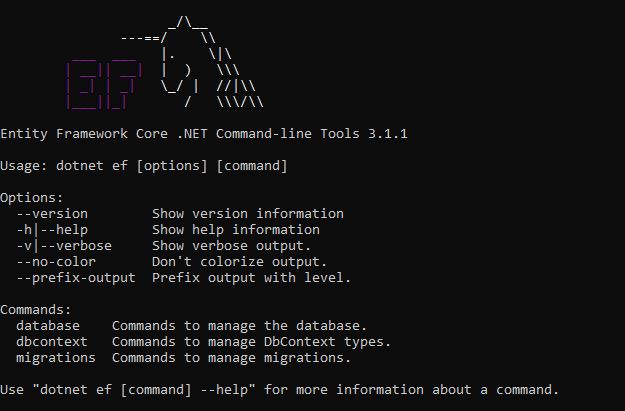Click the -h|--help option
The image size is (625, 411).
click(x=52, y=230)
